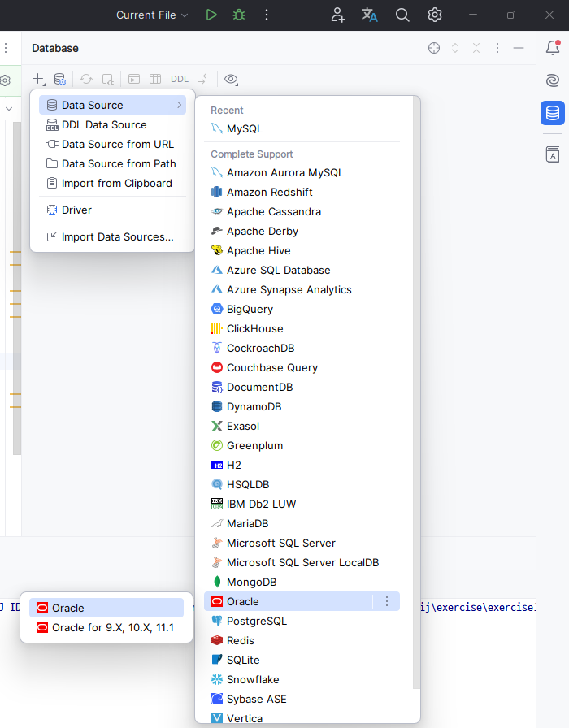Select DDL Data Source menu item

click(112, 125)
